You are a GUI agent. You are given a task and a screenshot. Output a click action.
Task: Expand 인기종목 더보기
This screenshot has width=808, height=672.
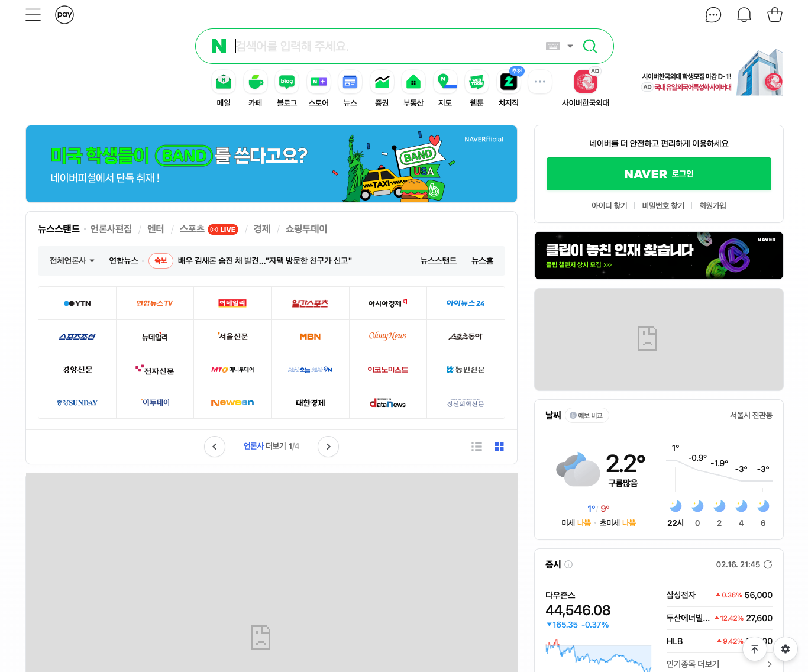719,664
